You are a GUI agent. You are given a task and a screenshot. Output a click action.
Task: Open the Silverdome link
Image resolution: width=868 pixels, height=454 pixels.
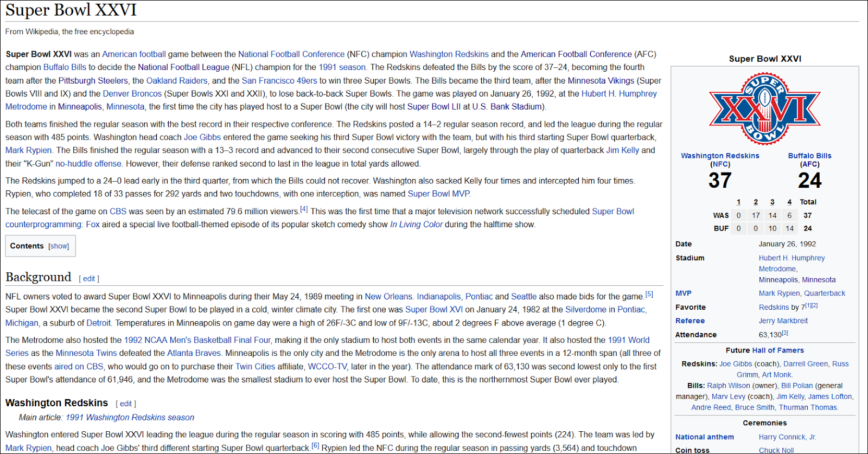pos(586,310)
